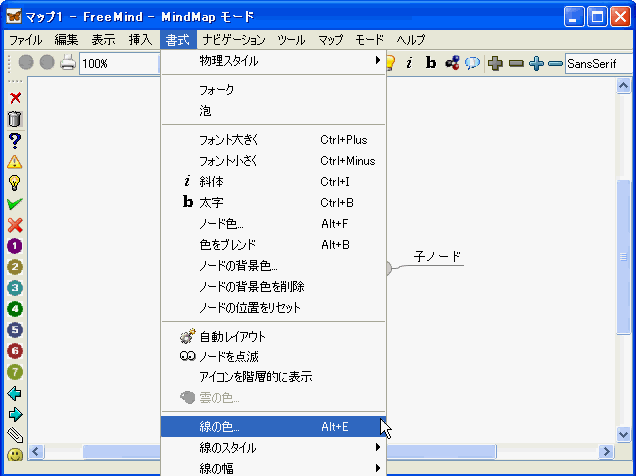636x476 pixels.
Task: Select the 子ノード node on map
Action: [x=437, y=257]
